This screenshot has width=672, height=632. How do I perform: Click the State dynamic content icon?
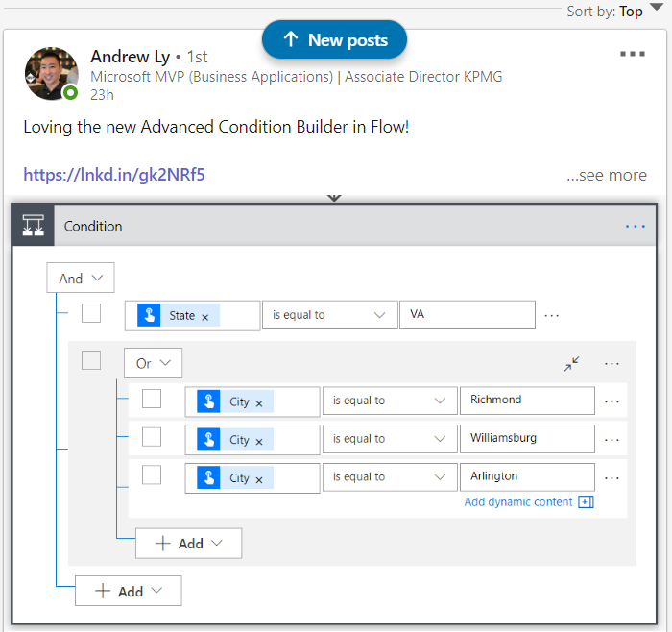(x=149, y=315)
